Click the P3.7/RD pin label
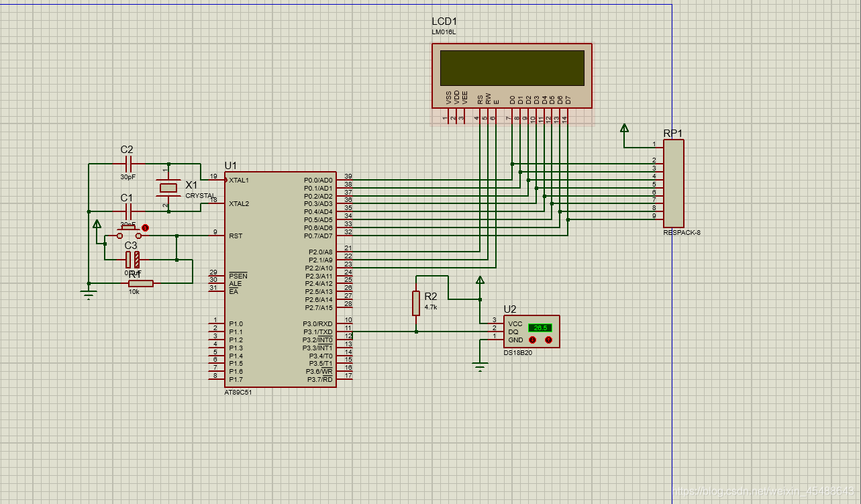861x504 pixels. tap(320, 379)
